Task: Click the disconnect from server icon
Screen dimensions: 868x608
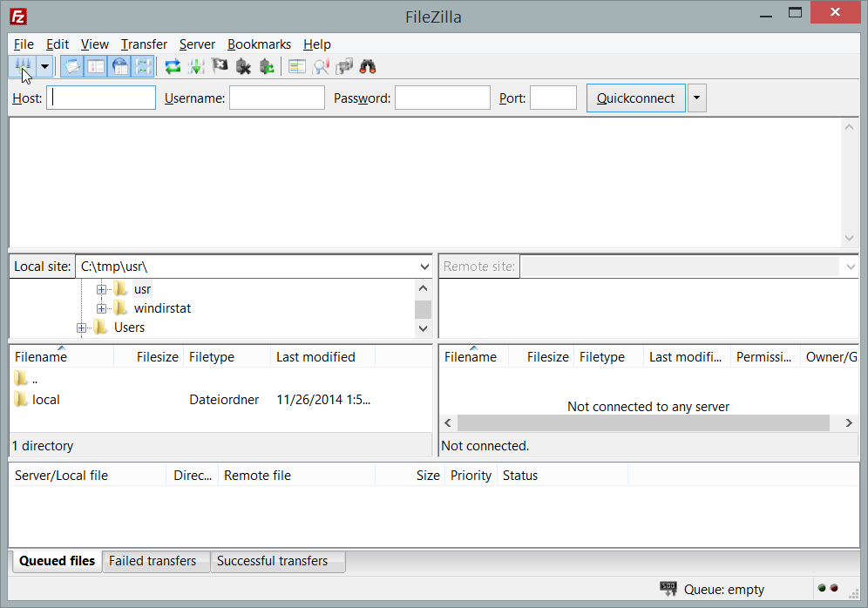Action: 243,66
